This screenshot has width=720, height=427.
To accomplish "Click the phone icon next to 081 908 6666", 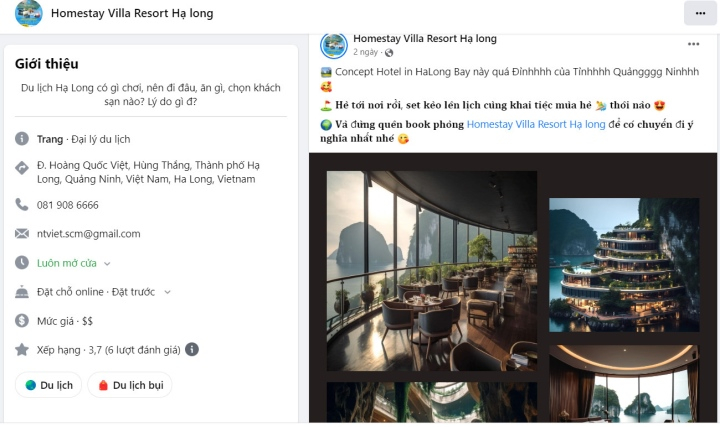I will 22,204.
